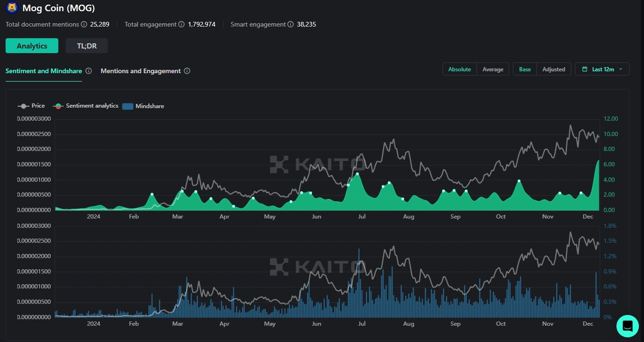Click the Mog Coin logo icon
Viewport: 644px width, 342px height.
click(12, 8)
